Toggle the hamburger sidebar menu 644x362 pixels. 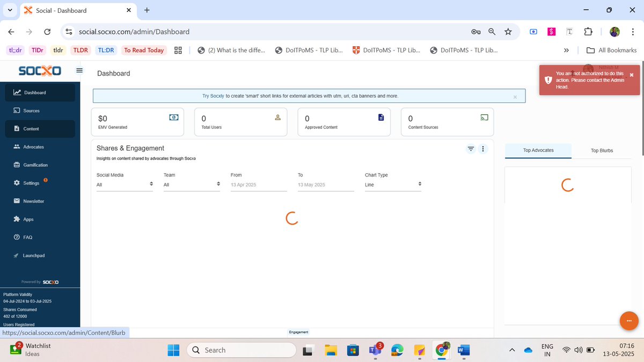pyautogui.click(x=79, y=70)
